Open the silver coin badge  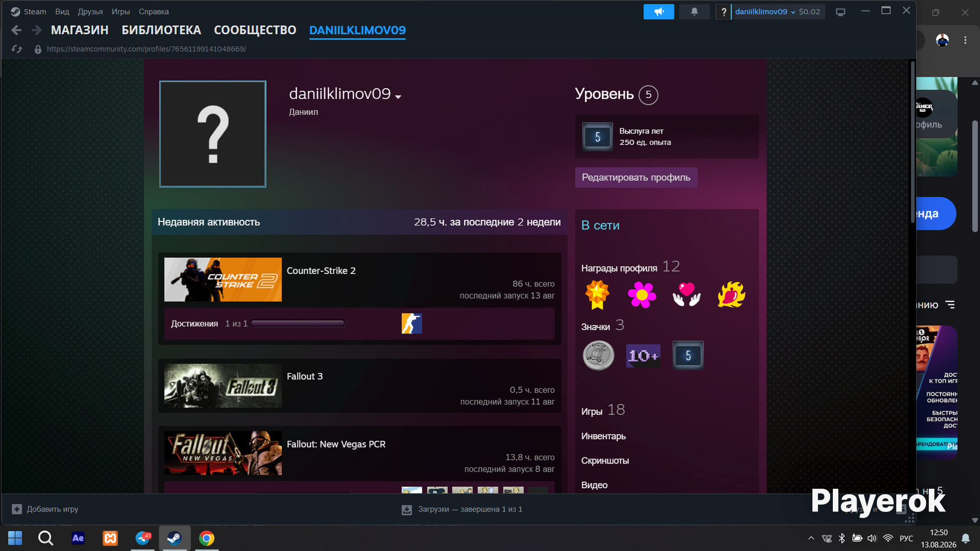point(598,355)
